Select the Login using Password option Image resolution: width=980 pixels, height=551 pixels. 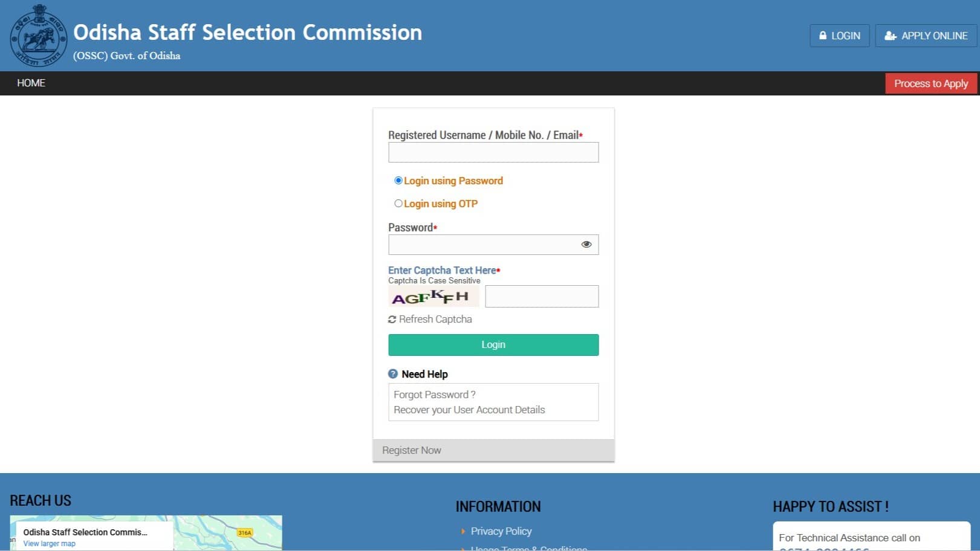[x=398, y=180]
